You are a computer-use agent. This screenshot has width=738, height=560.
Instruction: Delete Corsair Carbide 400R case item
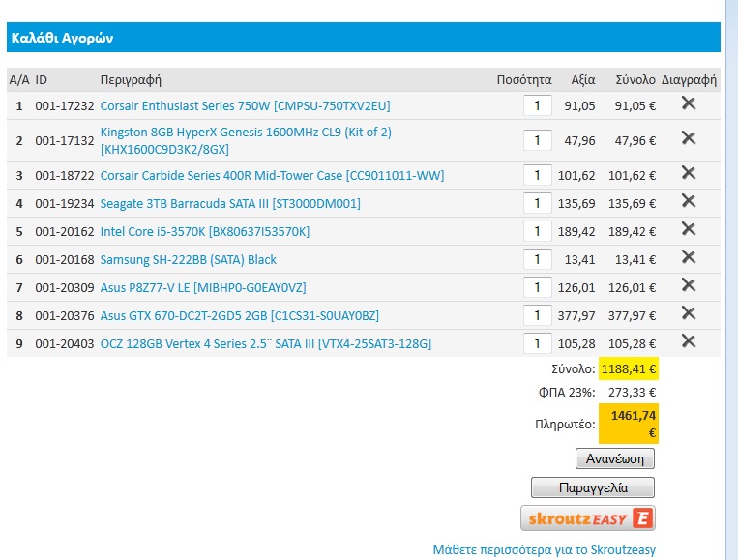[x=688, y=173]
